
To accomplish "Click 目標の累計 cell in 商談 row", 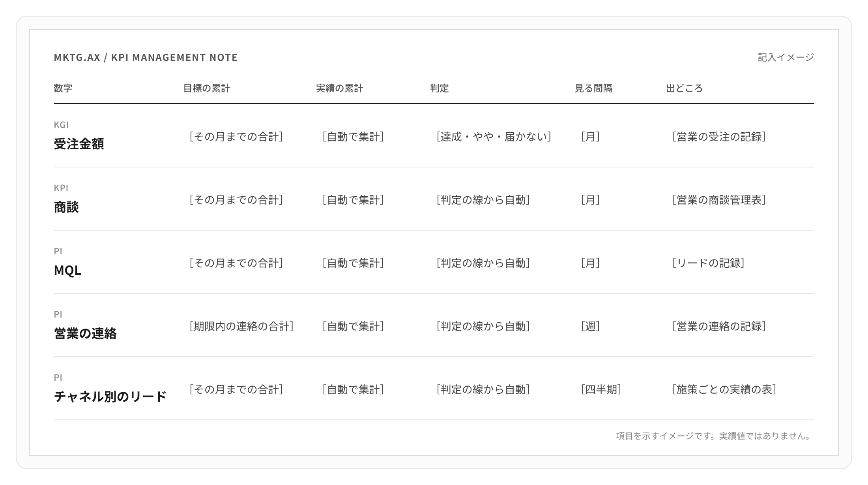I will click(x=236, y=200).
